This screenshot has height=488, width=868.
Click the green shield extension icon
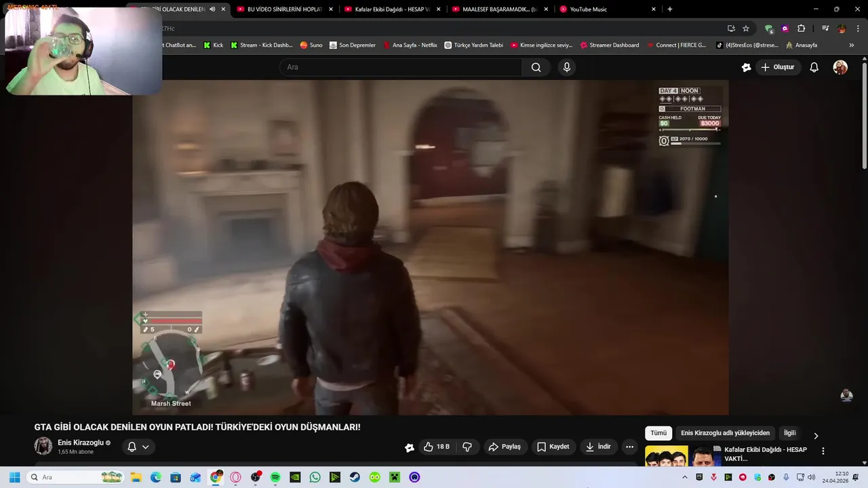tap(768, 28)
